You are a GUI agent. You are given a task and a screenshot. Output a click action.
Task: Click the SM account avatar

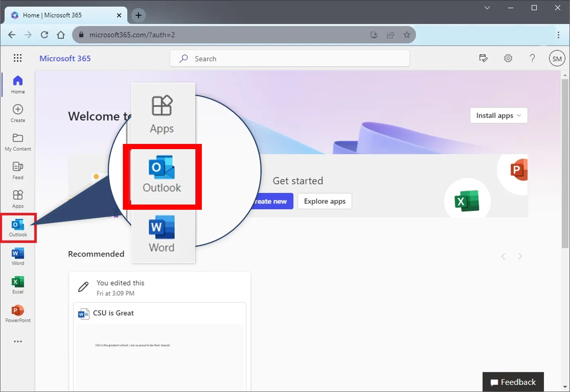[x=557, y=58]
